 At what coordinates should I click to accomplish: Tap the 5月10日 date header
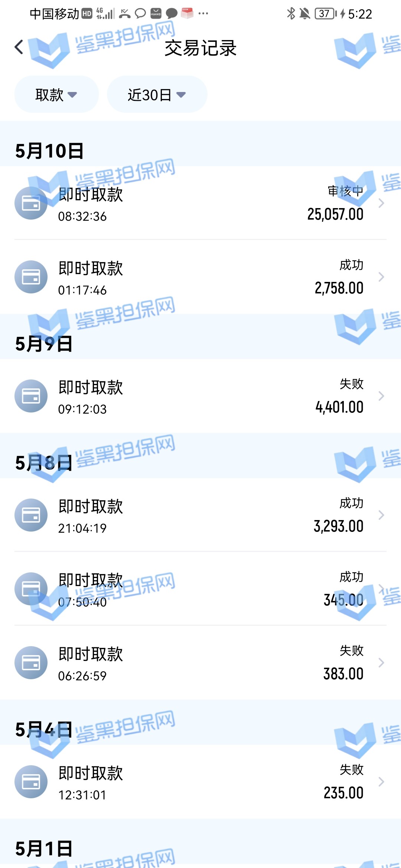tap(49, 151)
